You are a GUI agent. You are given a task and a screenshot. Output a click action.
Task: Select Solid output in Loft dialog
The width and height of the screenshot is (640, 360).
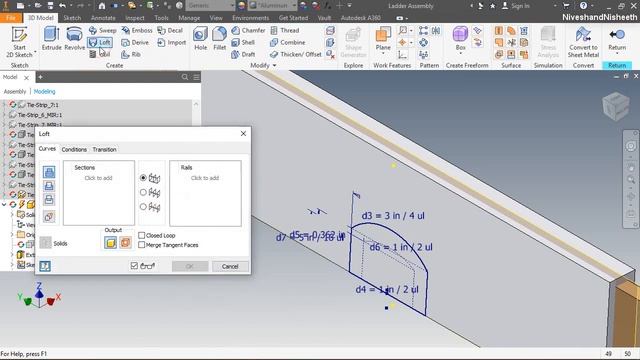pyautogui.click(x=110, y=243)
